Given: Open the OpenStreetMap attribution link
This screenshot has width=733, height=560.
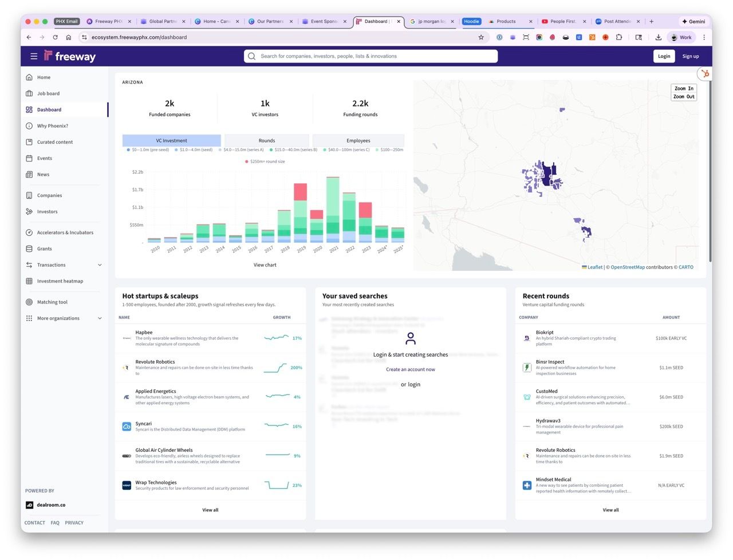Looking at the screenshot, I should [x=628, y=267].
